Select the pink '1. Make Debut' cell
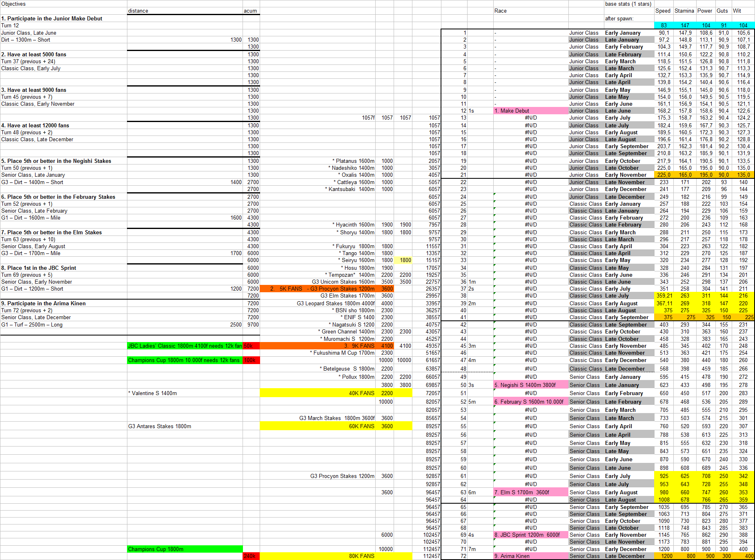This screenshot has height=560, width=755. coord(530,111)
